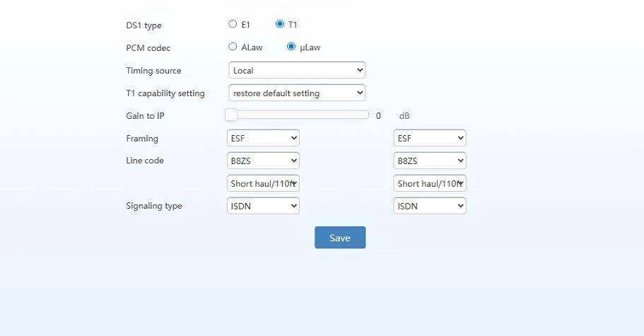Open the left Framing ESF dropdown
The width and height of the screenshot is (644, 336).
pyautogui.click(x=263, y=138)
